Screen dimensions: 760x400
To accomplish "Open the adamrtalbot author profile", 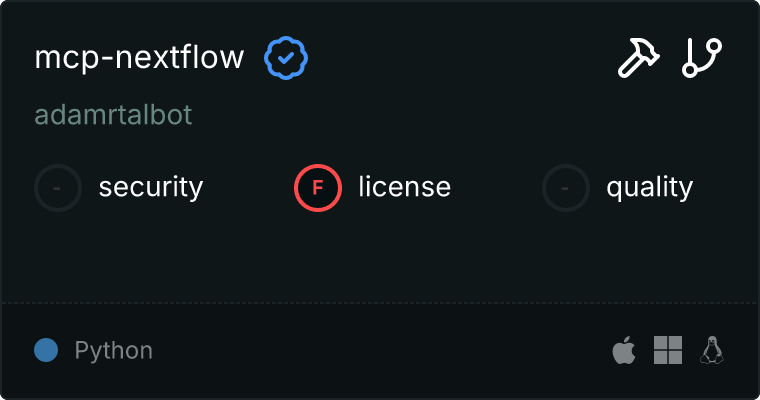I will coord(113,115).
